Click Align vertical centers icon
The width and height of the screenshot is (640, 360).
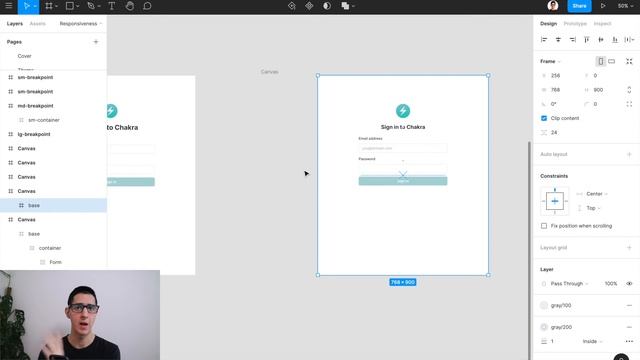pyautogui.click(x=601, y=40)
